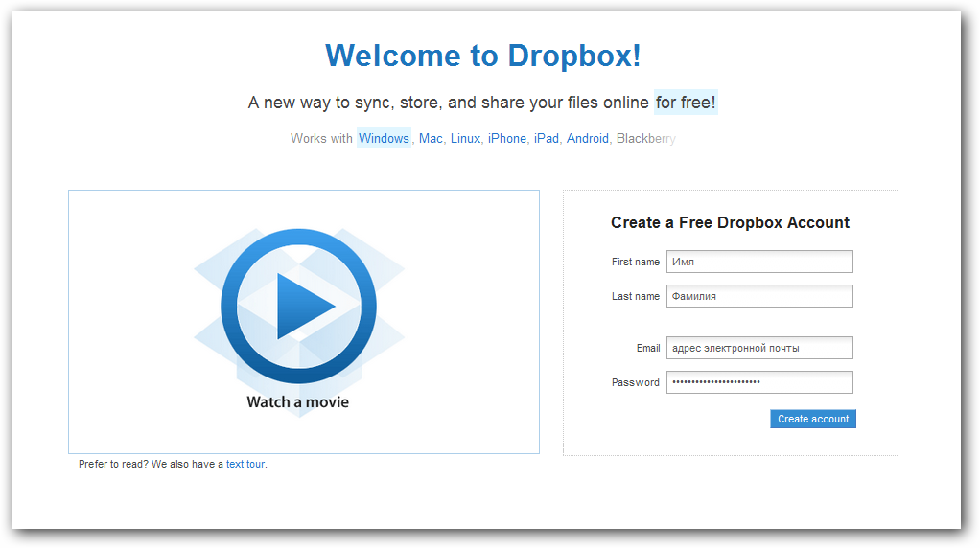Open the Windows platform link

pos(384,138)
